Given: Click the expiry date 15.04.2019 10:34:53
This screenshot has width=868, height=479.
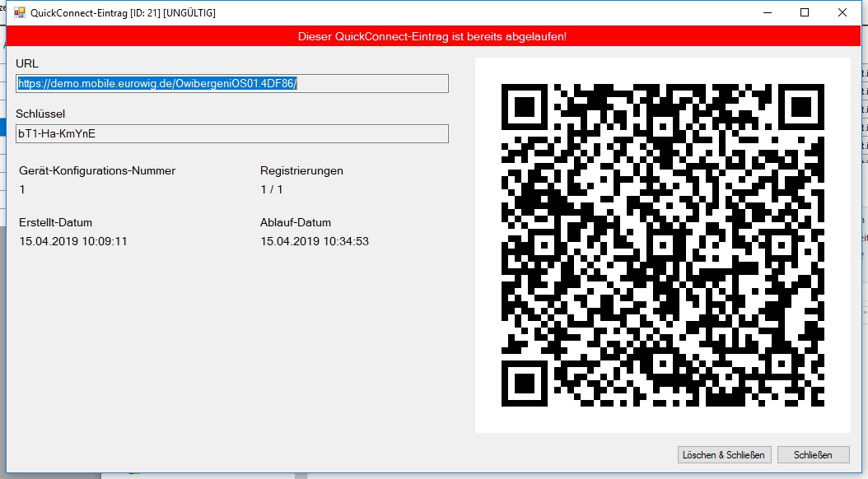Looking at the screenshot, I should [x=315, y=241].
